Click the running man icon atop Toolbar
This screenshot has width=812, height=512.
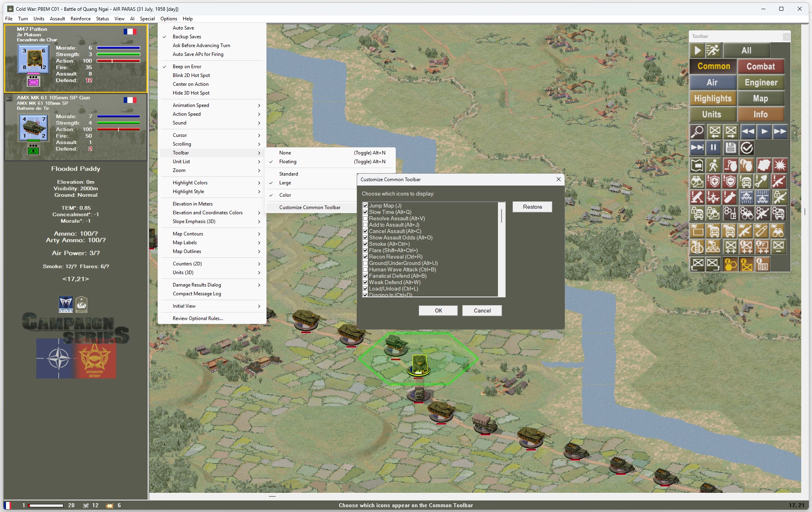(713, 50)
